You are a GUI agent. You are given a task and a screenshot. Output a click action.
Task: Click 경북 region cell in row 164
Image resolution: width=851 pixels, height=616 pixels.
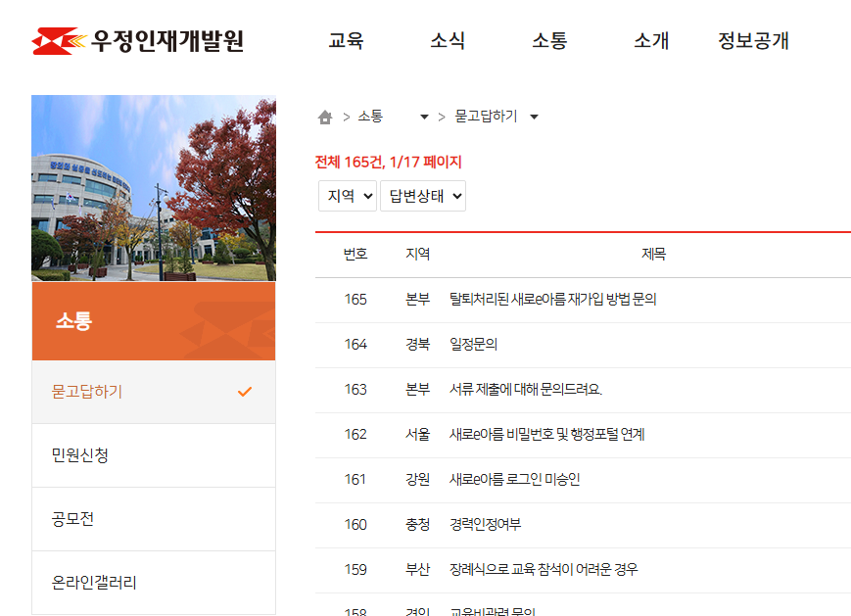click(418, 344)
